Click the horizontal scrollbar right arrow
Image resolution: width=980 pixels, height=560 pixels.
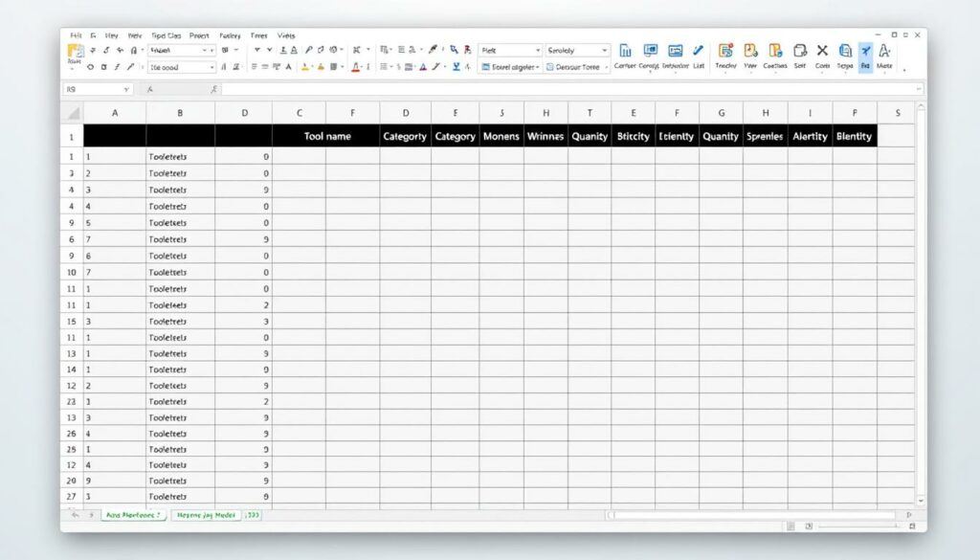pyautogui.click(x=909, y=515)
